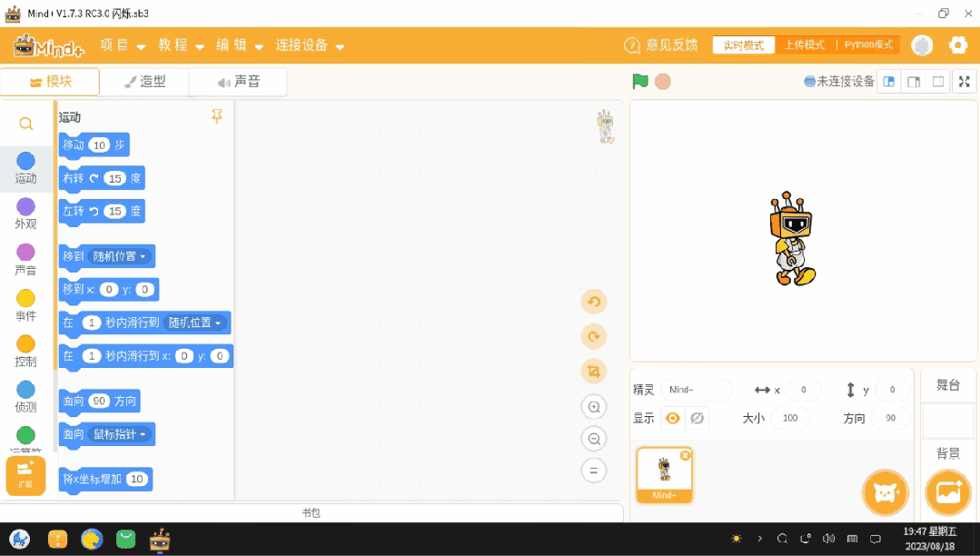Open the 编辑 edit menu
This screenshot has width=980, height=556.
click(x=240, y=45)
